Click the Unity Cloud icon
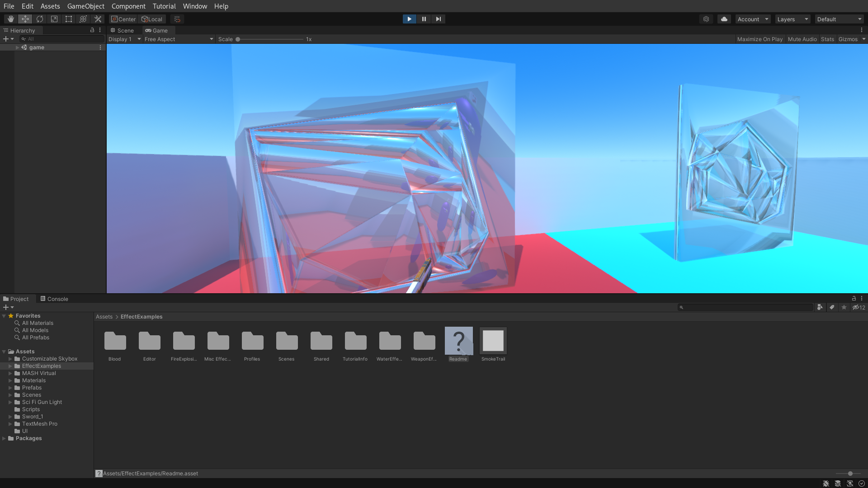The image size is (868, 488). pos(724,19)
